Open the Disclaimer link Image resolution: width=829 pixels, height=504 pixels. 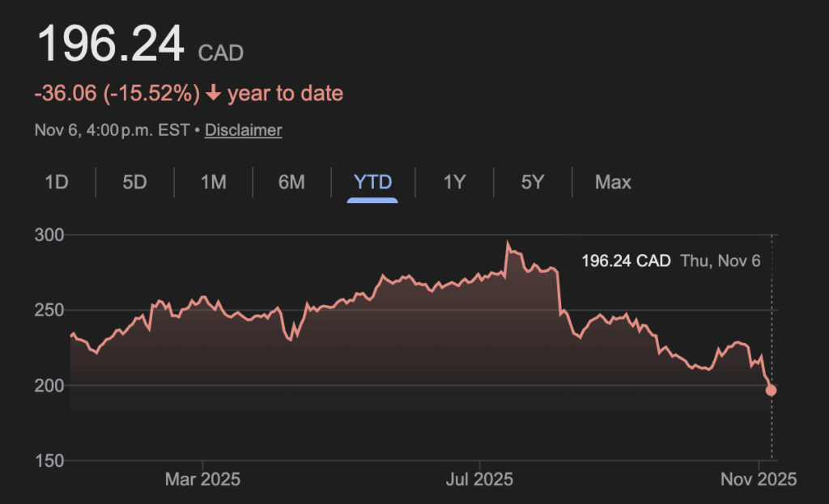pos(243,129)
